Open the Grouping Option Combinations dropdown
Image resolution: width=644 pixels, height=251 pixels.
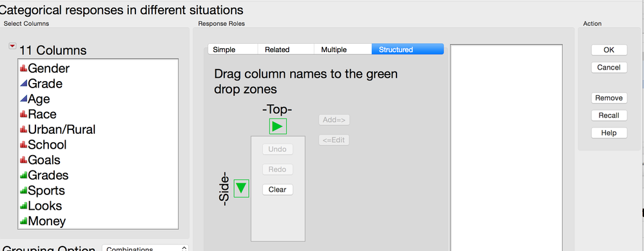[146, 248]
